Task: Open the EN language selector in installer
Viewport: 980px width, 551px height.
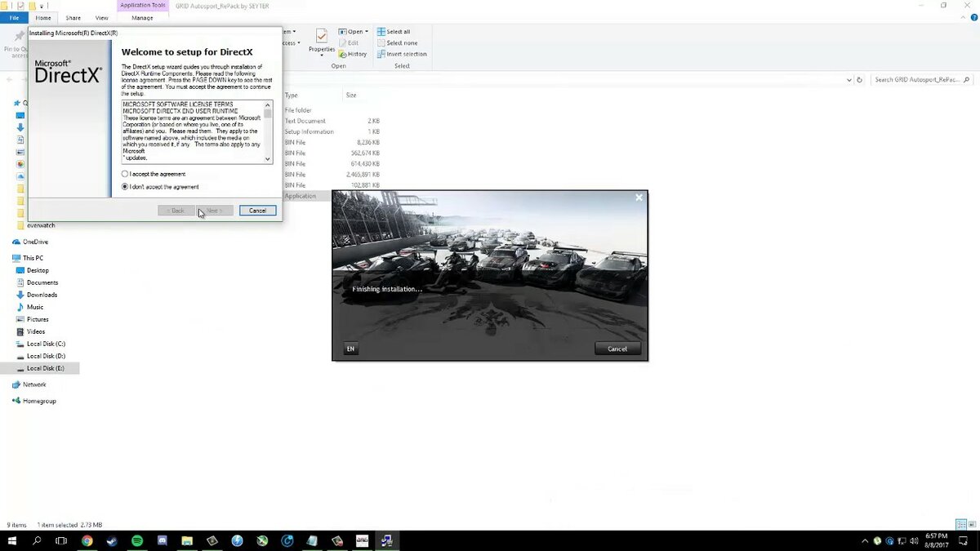Action: 350,349
